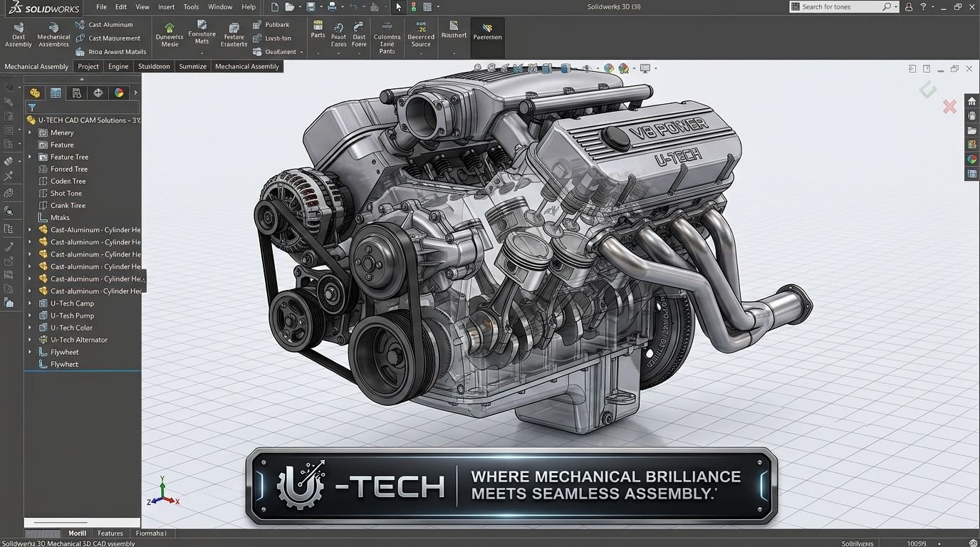
Task: Expand the Menery tree node
Action: [x=30, y=132]
